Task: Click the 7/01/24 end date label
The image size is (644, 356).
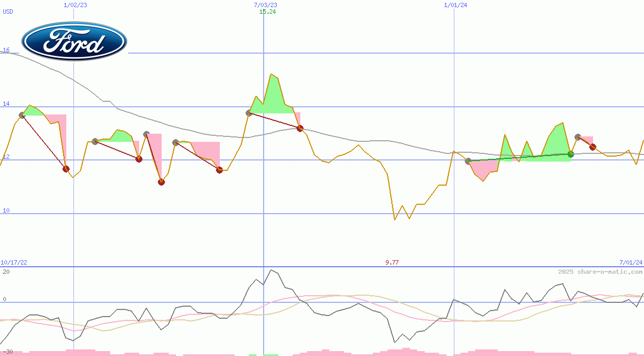Action: tap(630, 263)
